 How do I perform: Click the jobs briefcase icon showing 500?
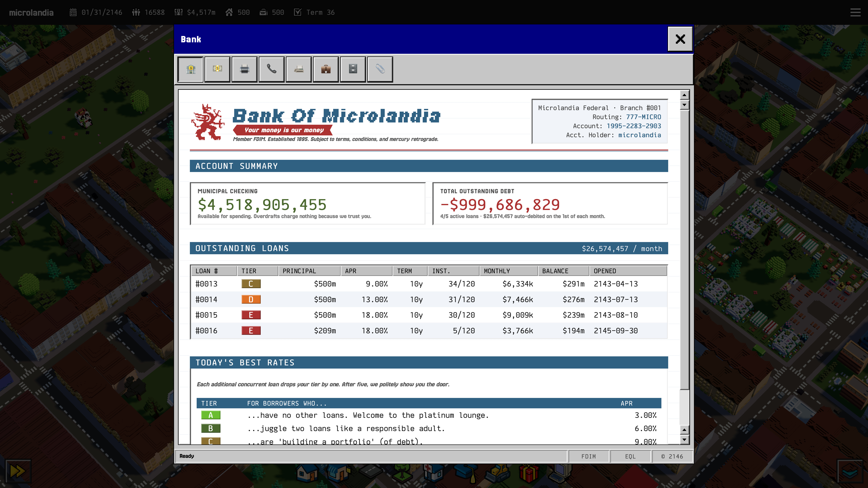click(264, 13)
